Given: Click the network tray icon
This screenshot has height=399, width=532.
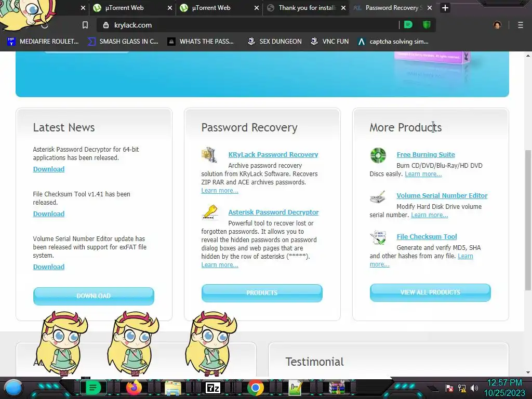Looking at the screenshot, I should click(x=461, y=388).
